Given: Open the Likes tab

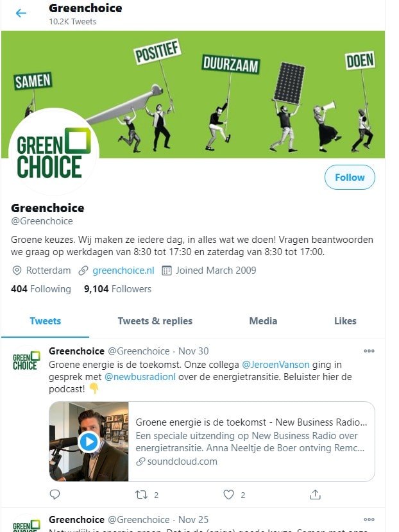Looking at the screenshot, I should pyautogui.click(x=345, y=321).
